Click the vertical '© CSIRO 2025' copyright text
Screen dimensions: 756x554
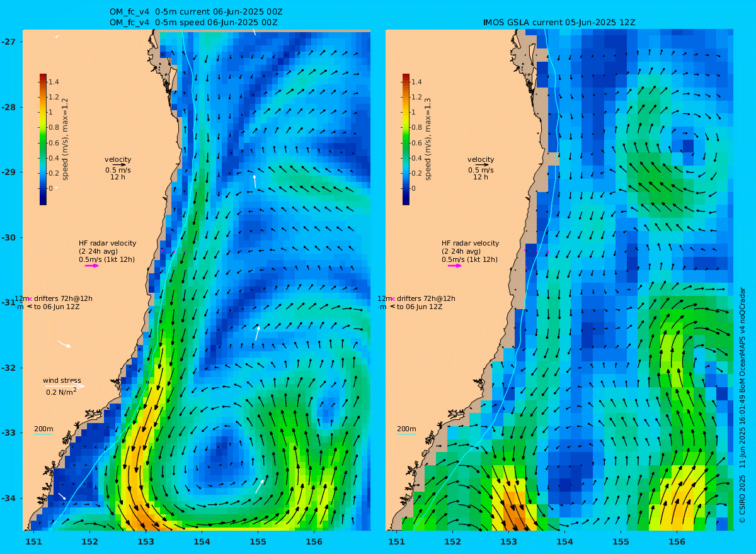point(742,500)
